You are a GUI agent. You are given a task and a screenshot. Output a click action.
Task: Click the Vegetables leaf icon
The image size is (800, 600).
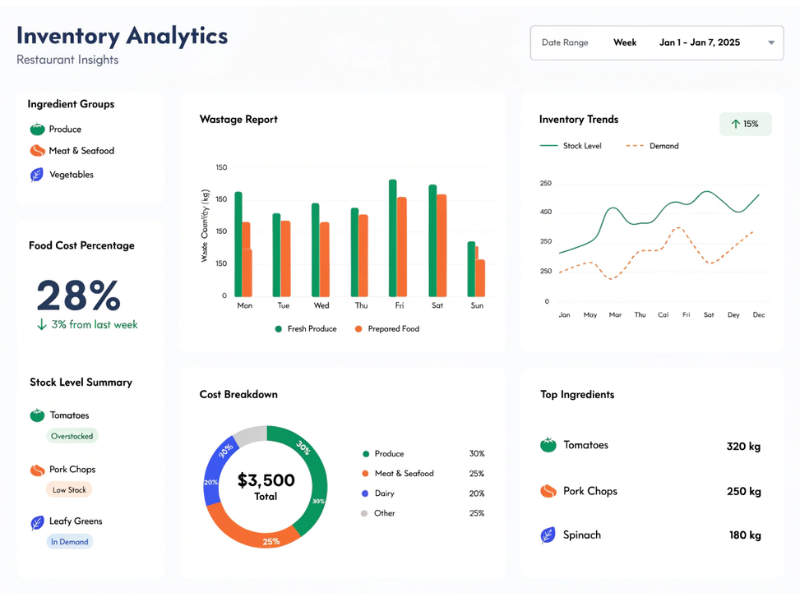pyautogui.click(x=37, y=174)
